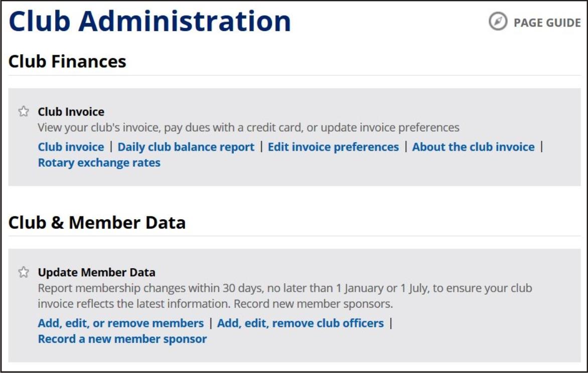Click the compass icon beside Page Guide
This screenshot has width=588, height=373.
(x=498, y=22)
